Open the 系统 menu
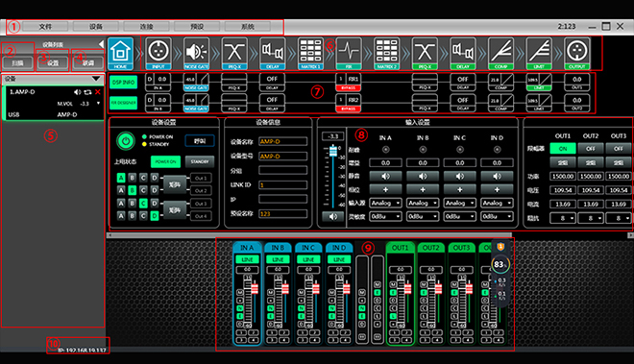The width and height of the screenshot is (634, 364). point(248,27)
